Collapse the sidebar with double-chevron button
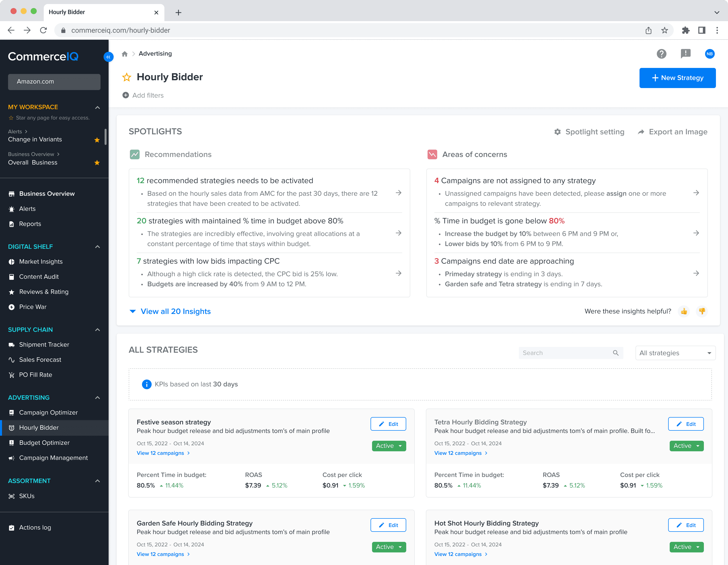728x565 pixels. pos(108,57)
